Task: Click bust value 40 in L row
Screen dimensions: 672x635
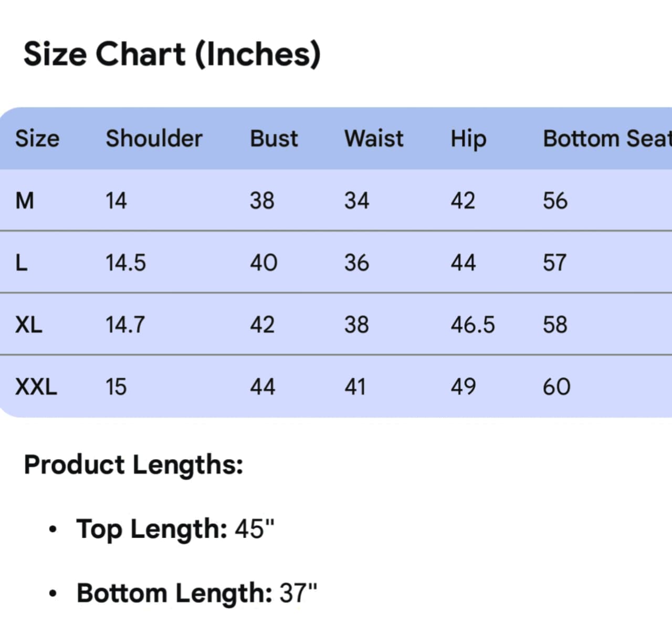Action: click(x=264, y=263)
